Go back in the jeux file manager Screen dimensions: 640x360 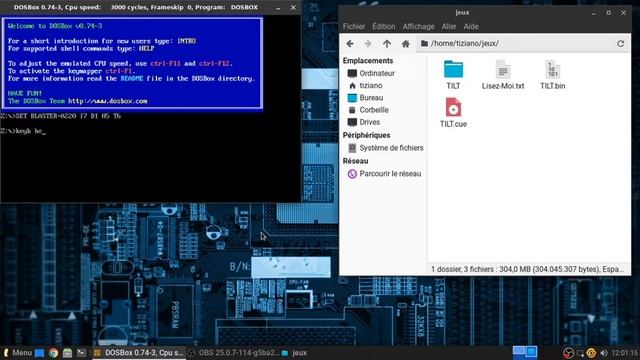350,44
